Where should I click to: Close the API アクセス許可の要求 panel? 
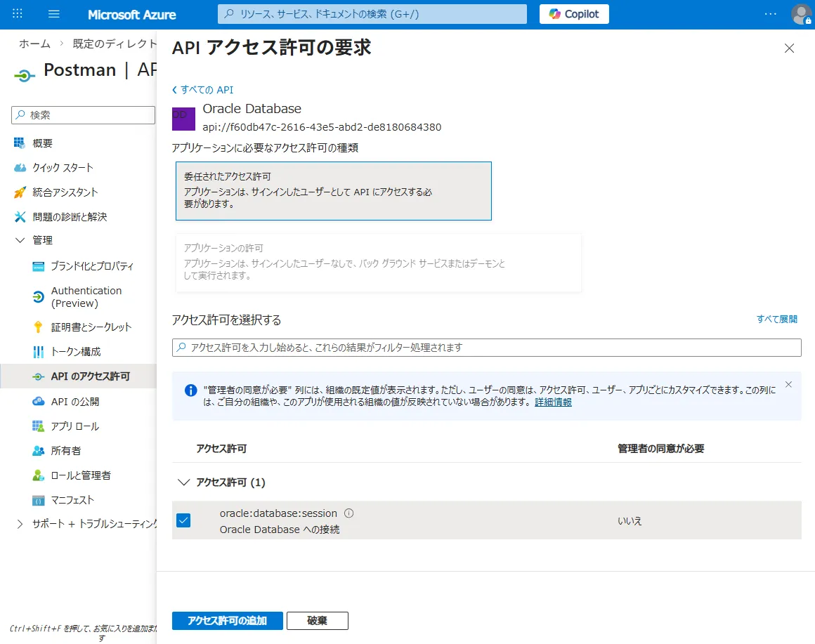click(x=789, y=48)
